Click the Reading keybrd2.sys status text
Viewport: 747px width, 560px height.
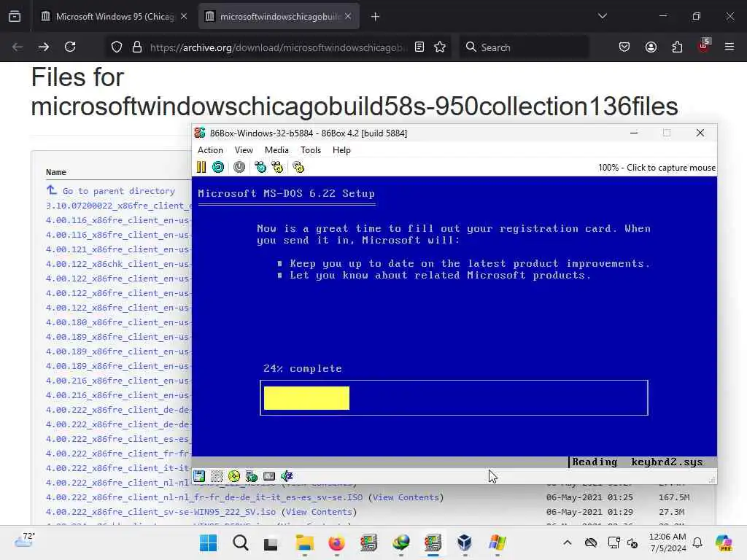(638, 462)
